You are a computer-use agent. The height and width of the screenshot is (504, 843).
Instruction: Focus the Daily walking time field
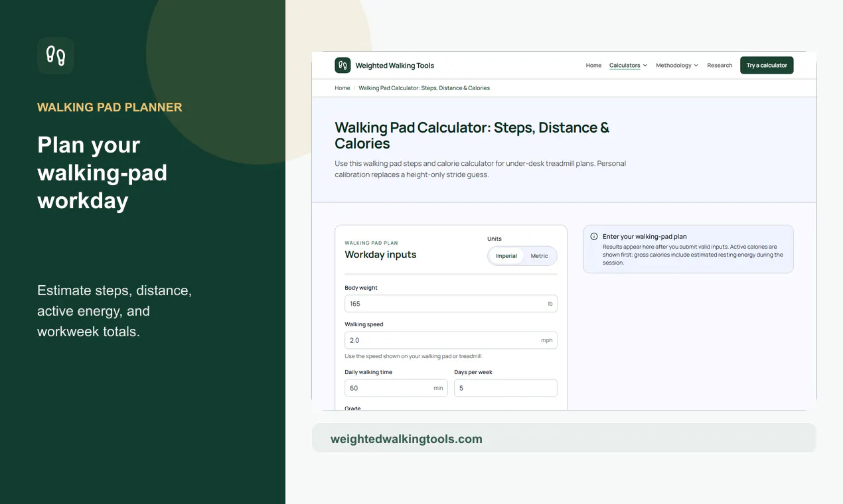396,388
